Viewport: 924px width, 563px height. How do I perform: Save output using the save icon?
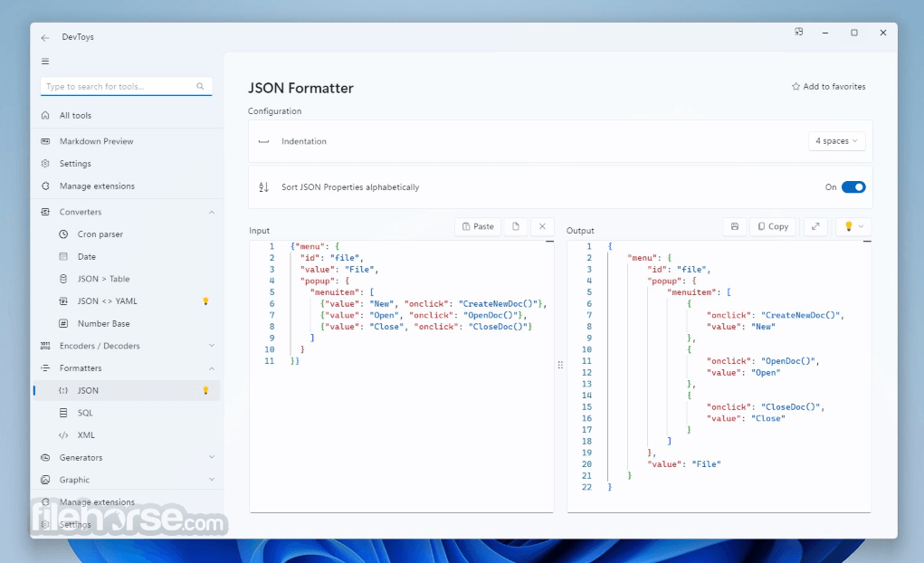click(x=735, y=226)
